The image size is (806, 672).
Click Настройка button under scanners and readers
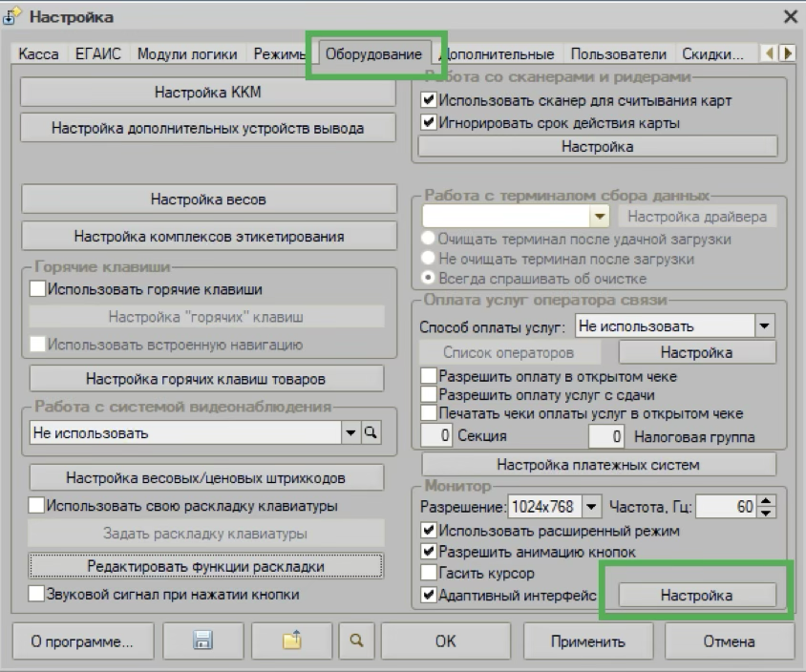click(x=598, y=146)
